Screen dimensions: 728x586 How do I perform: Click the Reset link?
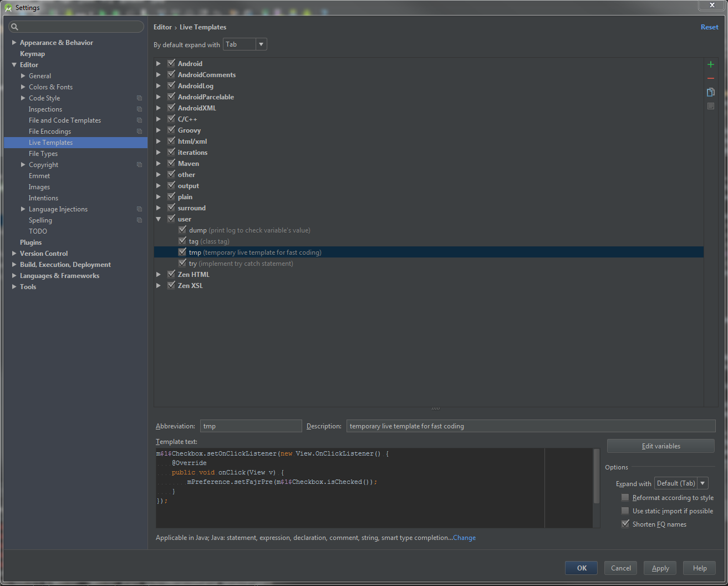pos(709,27)
